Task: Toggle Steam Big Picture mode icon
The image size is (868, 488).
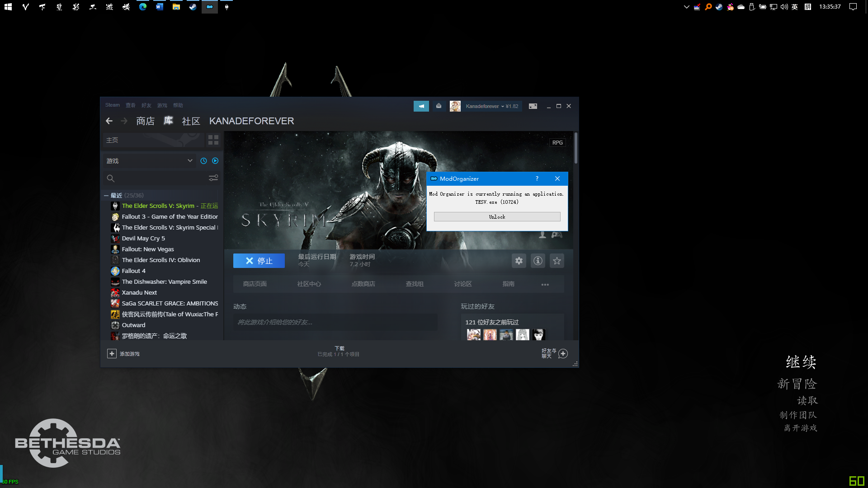Action: point(533,106)
